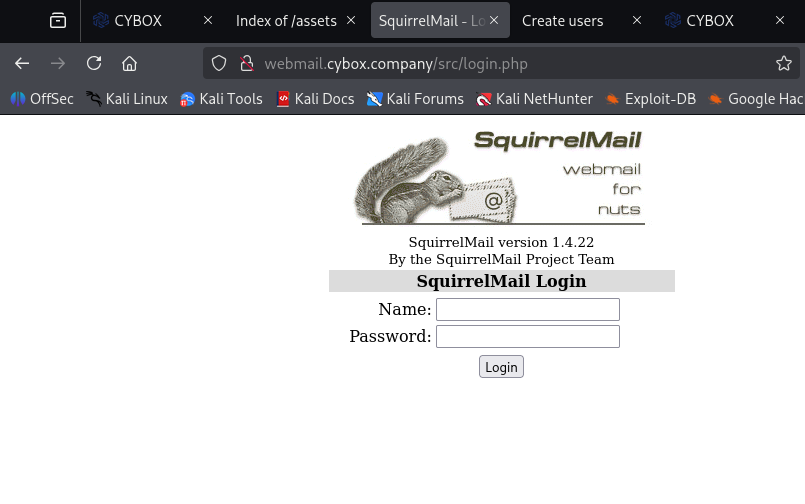This screenshot has width=805, height=504.
Task: Switch to the Create users tab
Action: 562,20
